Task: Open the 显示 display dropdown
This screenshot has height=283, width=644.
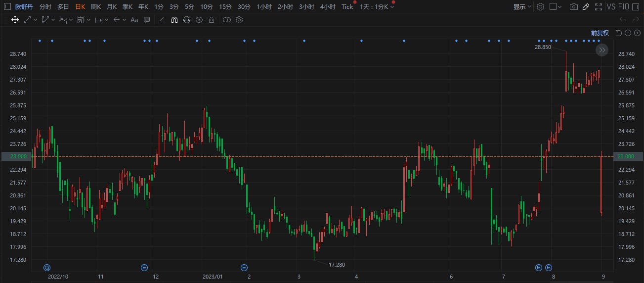Action: pos(522,7)
